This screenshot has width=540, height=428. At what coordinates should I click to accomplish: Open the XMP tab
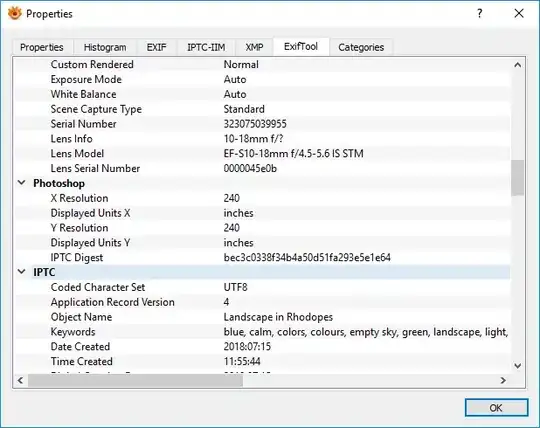255,47
